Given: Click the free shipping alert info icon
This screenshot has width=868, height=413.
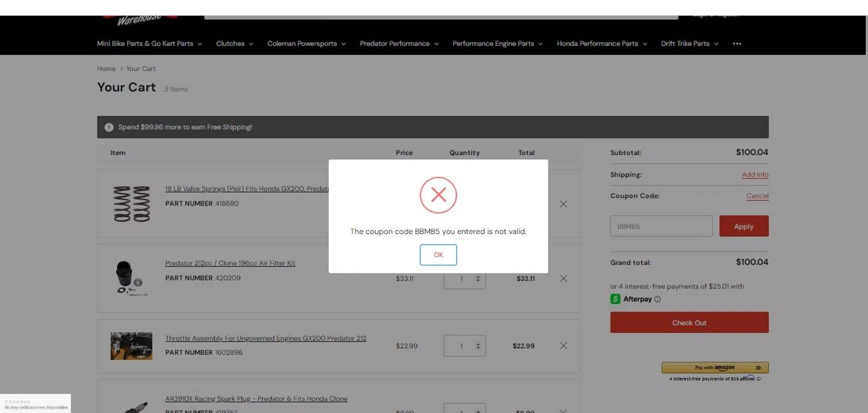Looking at the screenshot, I should coord(109,127).
